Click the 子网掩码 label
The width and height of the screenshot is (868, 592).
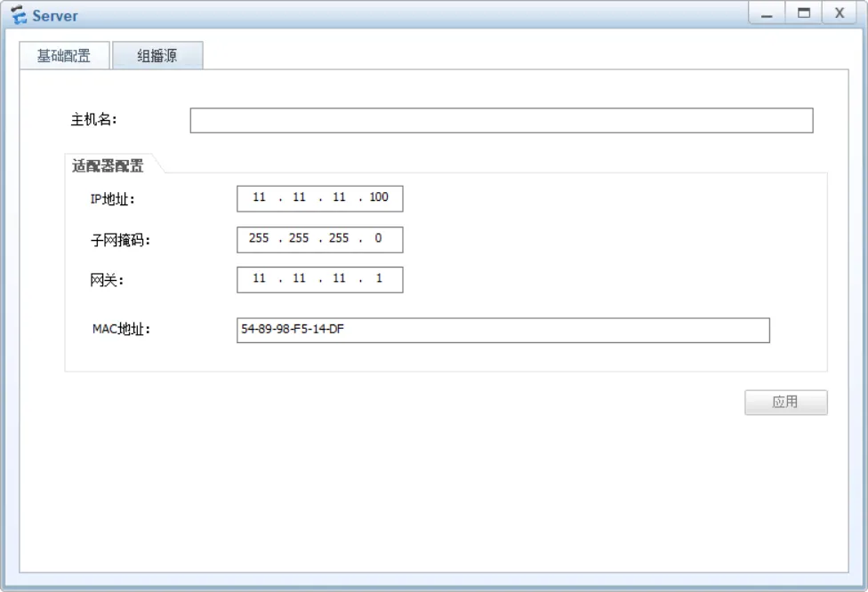[x=120, y=240]
